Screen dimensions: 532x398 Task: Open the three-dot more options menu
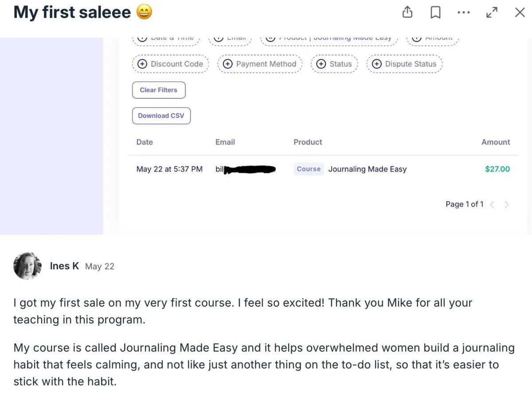click(463, 12)
